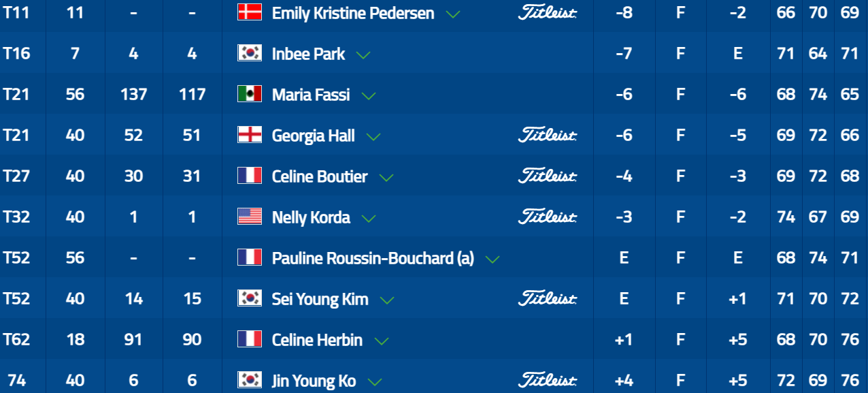The width and height of the screenshot is (868, 393).
Task: Click Titleist logo in Jin Young Ko's row
Action: 547,380
